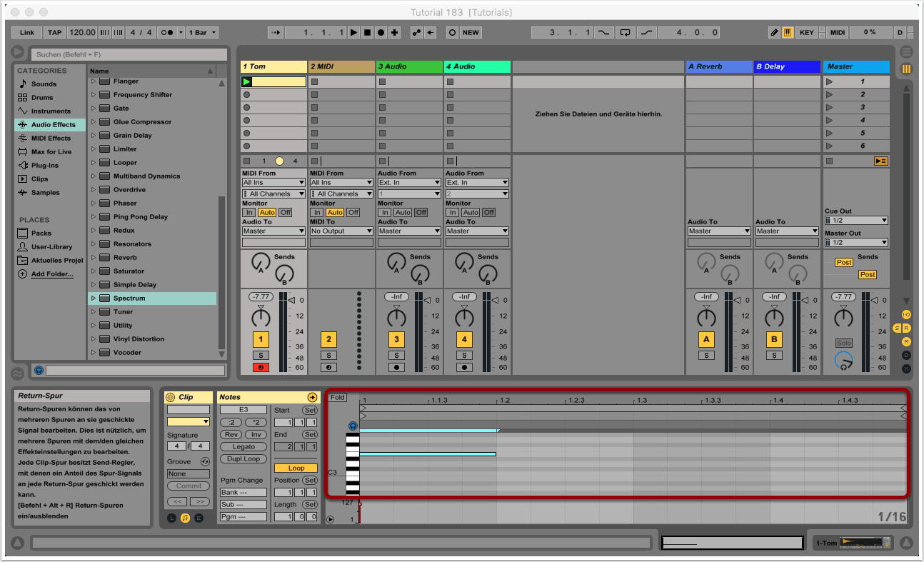Image resolution: width=924 pixels, height=562 pixels.
Task: Click the headphone preview icon in browser
Action: 39,370
